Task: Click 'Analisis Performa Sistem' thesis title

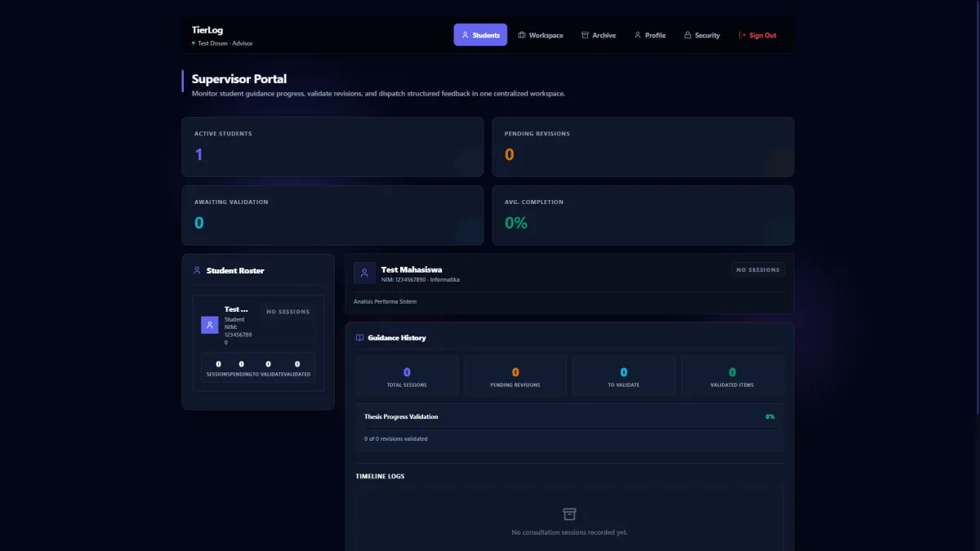Action: coord(385,302)
